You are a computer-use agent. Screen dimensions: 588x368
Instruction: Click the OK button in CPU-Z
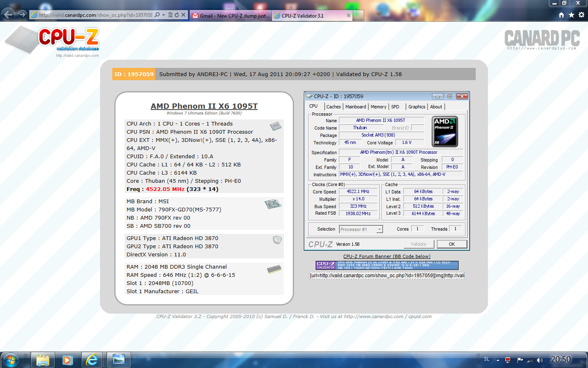click(x=452, y=244)
